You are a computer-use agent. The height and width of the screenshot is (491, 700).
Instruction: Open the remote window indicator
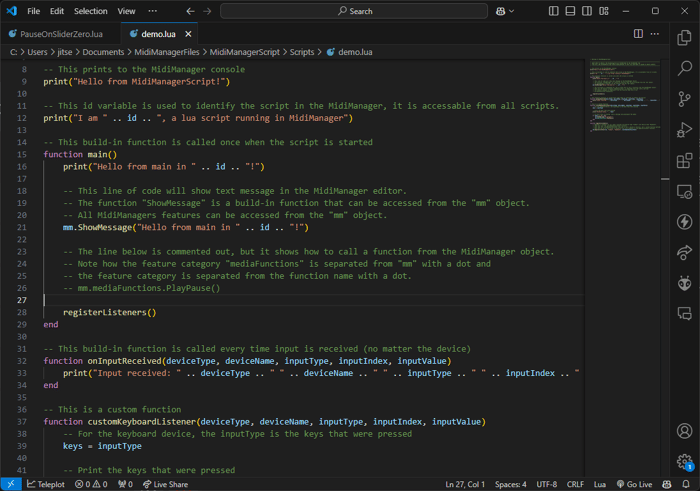tap(11, 484)
